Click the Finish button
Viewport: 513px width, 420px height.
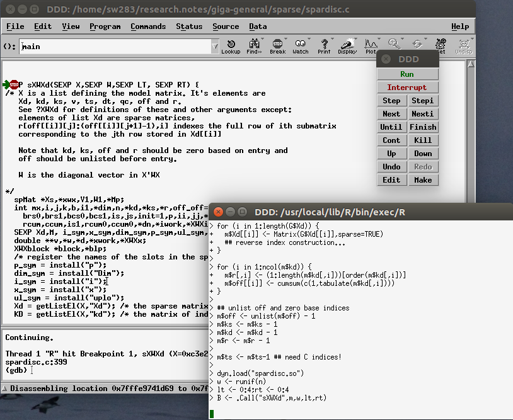click(x=423, y=127)
